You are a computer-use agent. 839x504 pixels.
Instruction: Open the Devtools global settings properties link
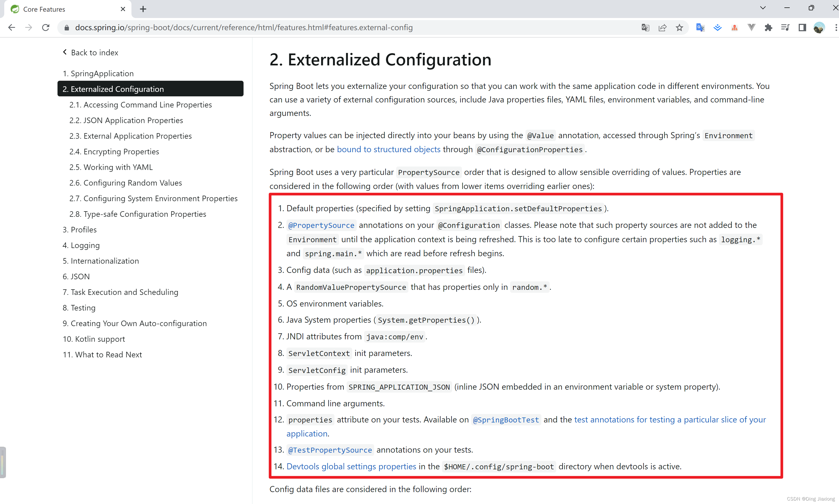point(351,466)
